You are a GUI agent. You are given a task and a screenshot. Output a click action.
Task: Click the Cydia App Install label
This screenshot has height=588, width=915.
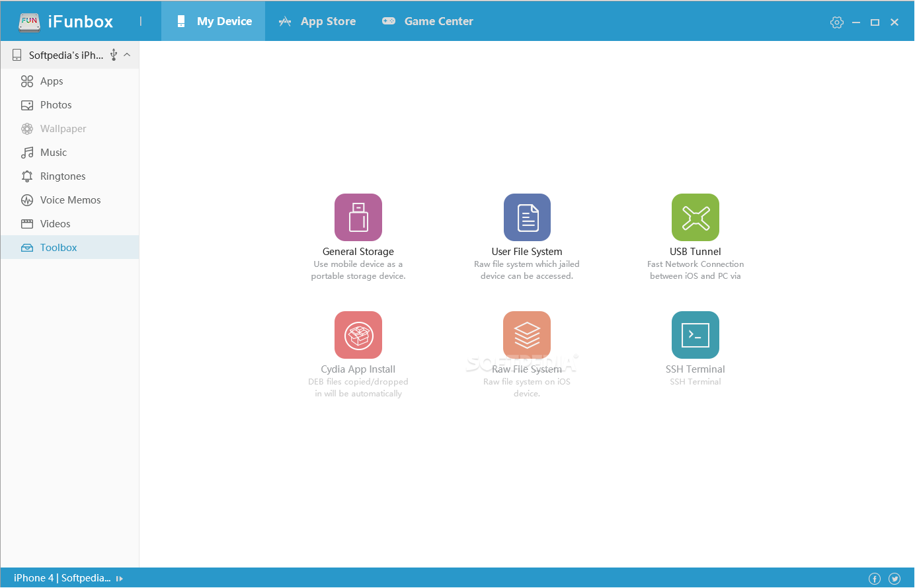(358, 369)
